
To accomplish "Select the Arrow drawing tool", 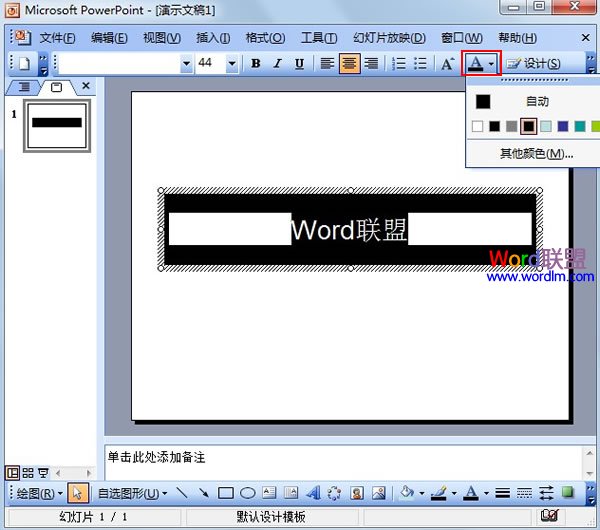I will pos(204,493).
